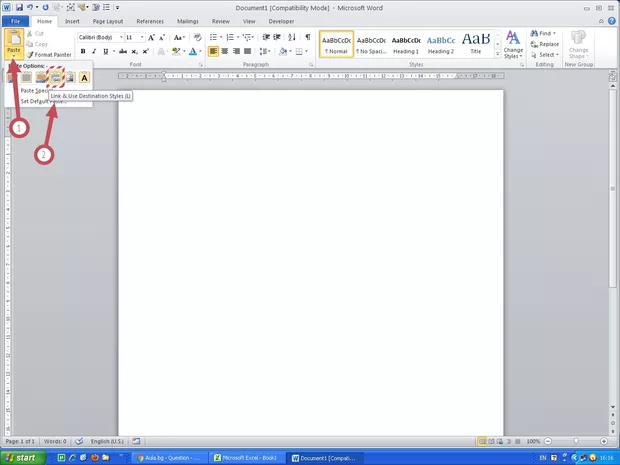This screenshot has height=465, width=620.
Task: Click the Windows Start button
Action: pos(21,457)
